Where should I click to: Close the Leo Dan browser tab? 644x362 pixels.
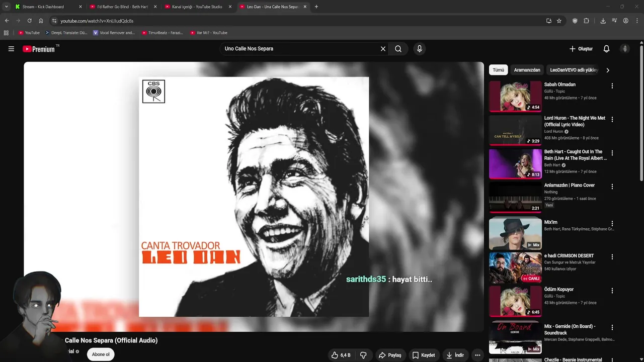[x=305, y=7]
